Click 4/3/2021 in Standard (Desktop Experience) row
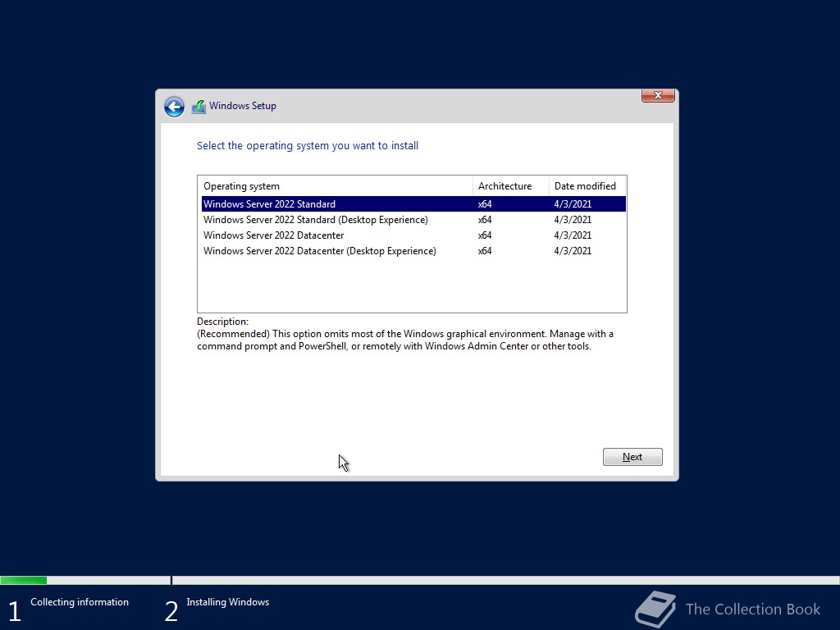 pos(573,220)
